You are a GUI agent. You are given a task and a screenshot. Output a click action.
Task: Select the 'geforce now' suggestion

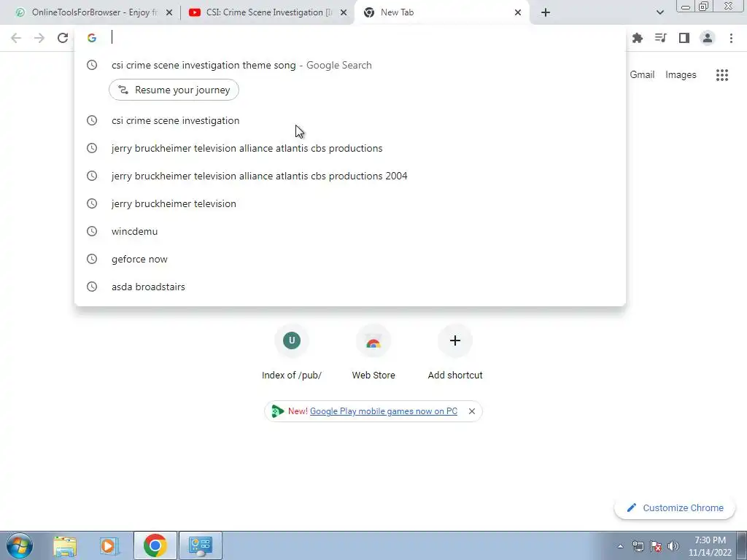350,259
